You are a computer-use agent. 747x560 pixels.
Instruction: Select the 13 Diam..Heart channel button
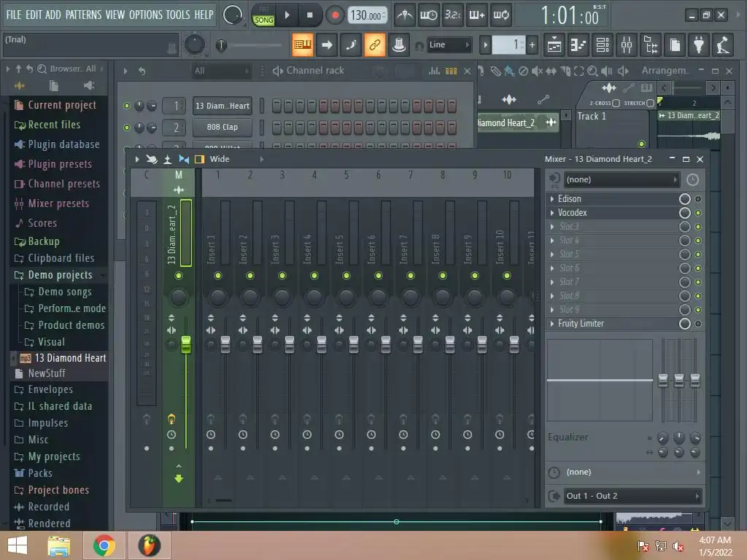click(222, 106)
